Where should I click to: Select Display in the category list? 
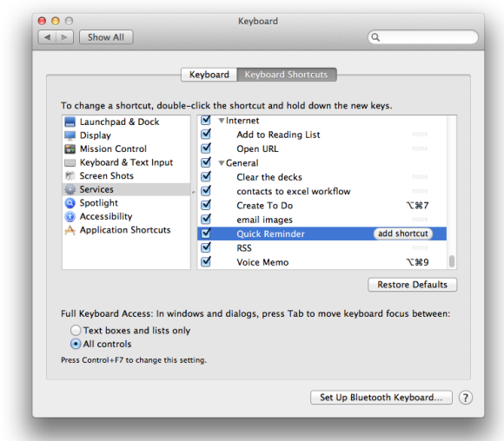126,135
